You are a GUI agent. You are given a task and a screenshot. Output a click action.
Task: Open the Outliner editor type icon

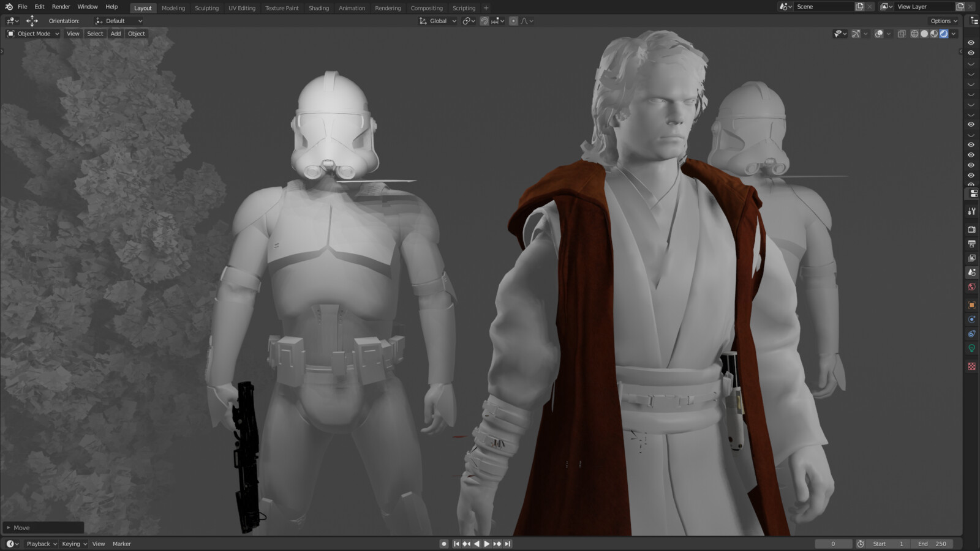tap(973, 21)
